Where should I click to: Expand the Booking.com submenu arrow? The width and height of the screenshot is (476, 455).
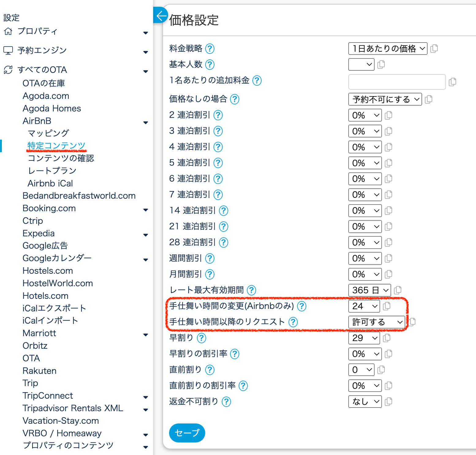[146, 210]
